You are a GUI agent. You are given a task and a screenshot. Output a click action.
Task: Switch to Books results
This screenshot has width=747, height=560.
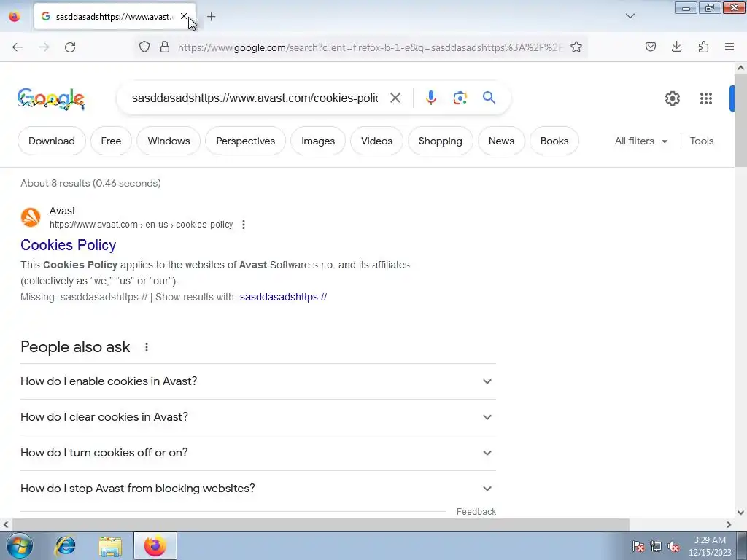coord(554,141)
